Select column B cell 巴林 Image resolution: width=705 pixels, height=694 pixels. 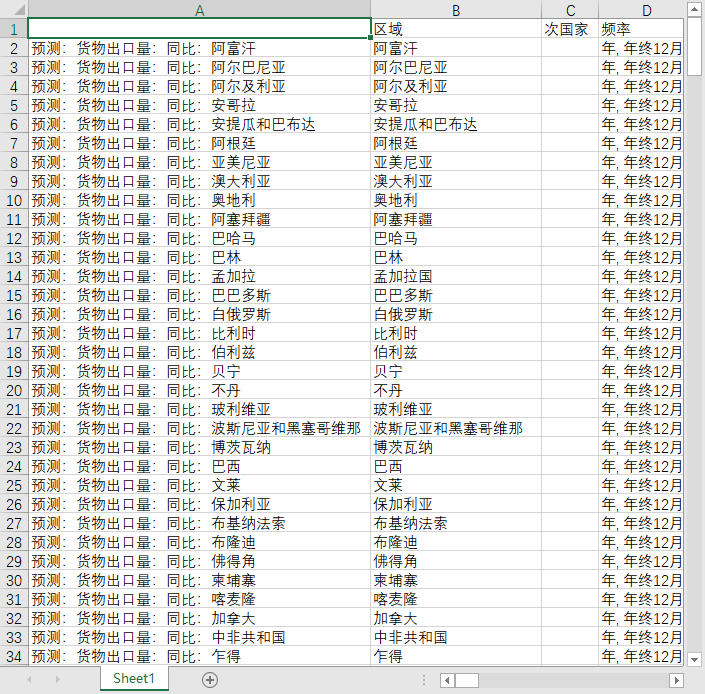coord(456,257)
